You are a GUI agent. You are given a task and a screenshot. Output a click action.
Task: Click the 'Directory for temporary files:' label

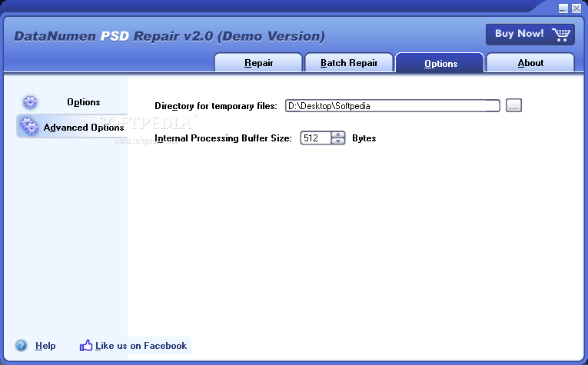coord(216,106)
